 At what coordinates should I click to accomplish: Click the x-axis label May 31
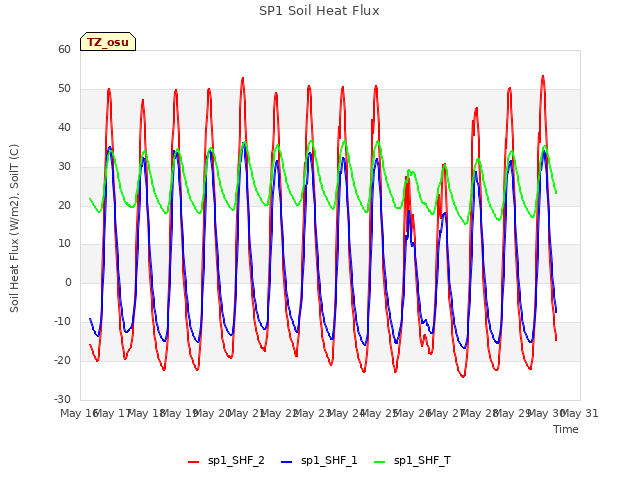[580, 413]
